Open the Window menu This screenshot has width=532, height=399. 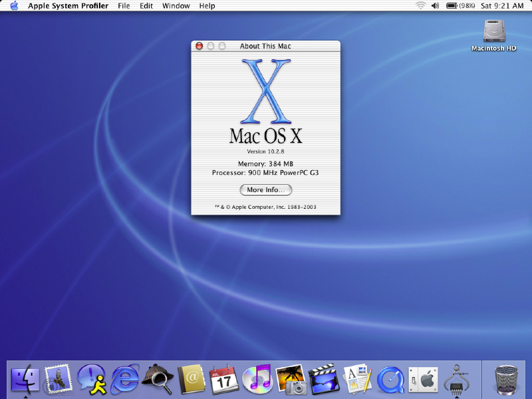[176, 6]
